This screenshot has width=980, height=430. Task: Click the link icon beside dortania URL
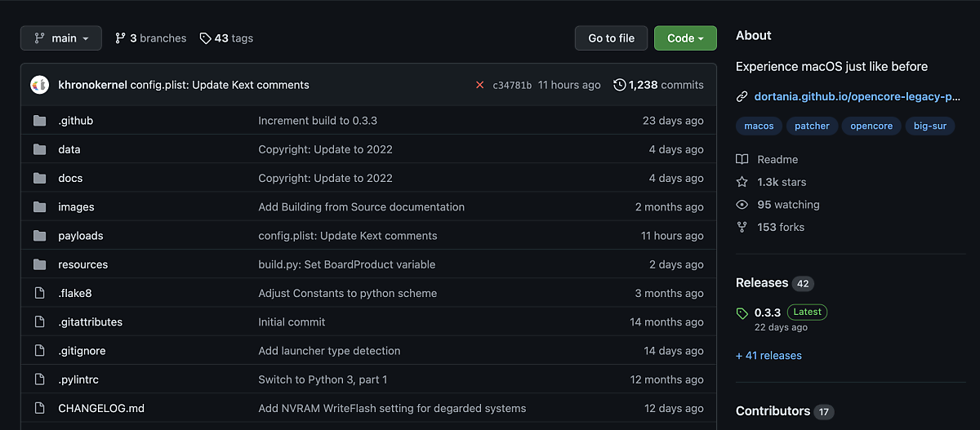coord(742,96)
